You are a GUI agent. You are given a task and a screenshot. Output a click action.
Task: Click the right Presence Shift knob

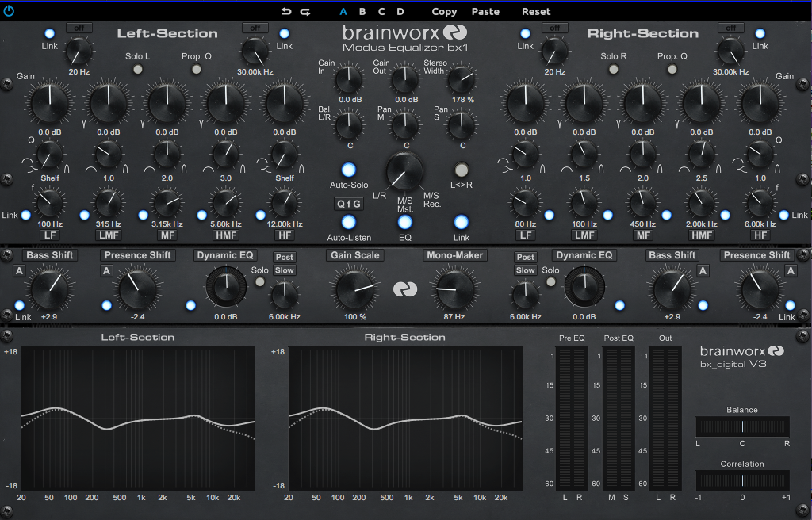click(x=760, y=289)
